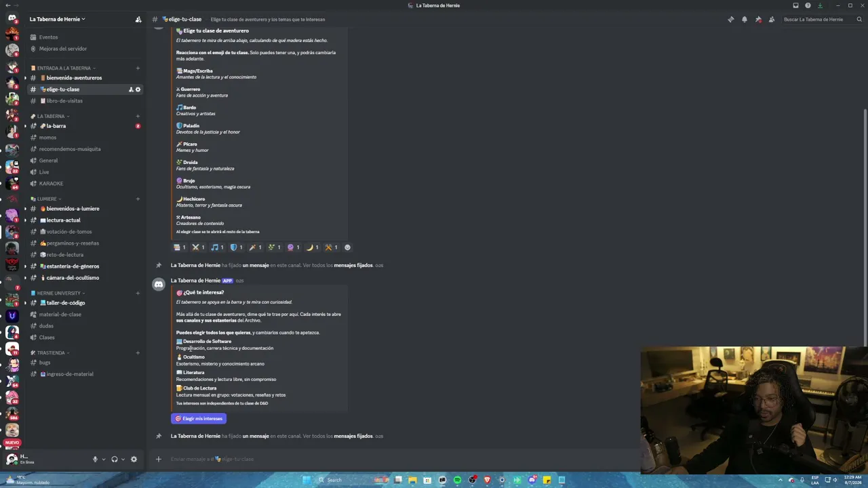Show pinned messages in channel header

click(757, 19)
